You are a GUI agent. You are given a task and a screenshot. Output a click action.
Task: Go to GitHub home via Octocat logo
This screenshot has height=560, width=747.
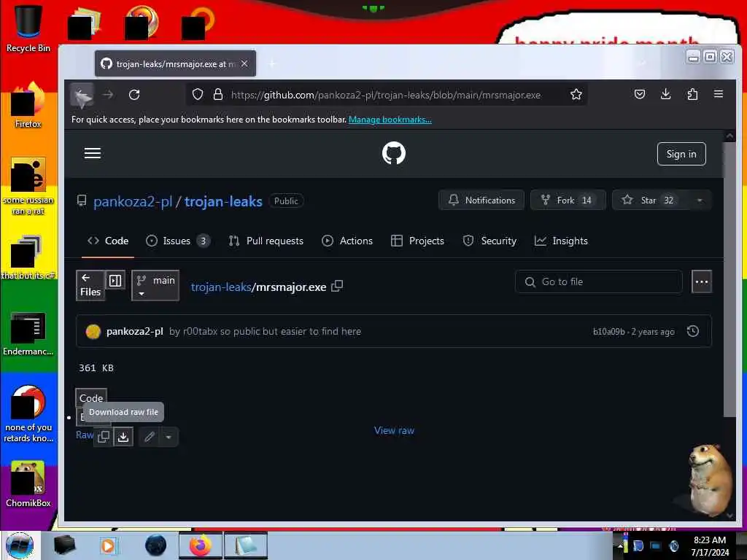394,153
